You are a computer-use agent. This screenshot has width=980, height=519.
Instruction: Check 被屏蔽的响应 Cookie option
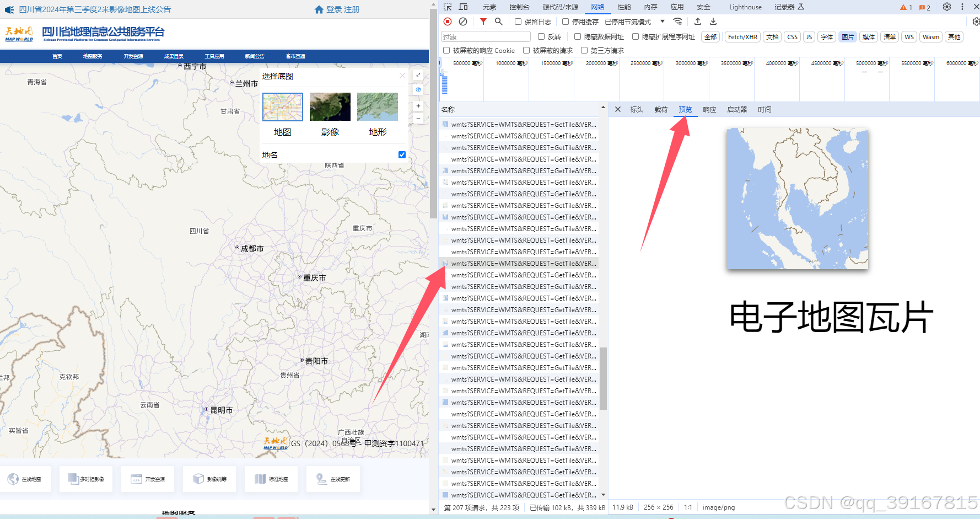pos(446,50)
